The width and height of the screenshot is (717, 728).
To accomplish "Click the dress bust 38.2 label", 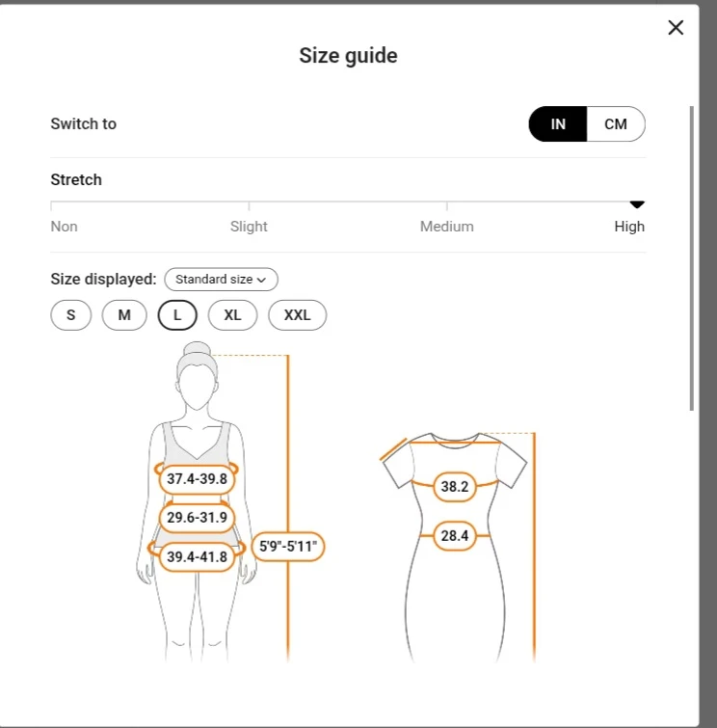I will (455, 487).
